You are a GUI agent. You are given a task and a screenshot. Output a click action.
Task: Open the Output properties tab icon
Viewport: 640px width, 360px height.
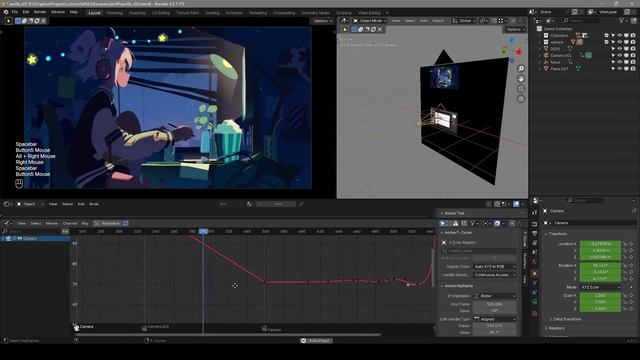(x=535, y=234)
